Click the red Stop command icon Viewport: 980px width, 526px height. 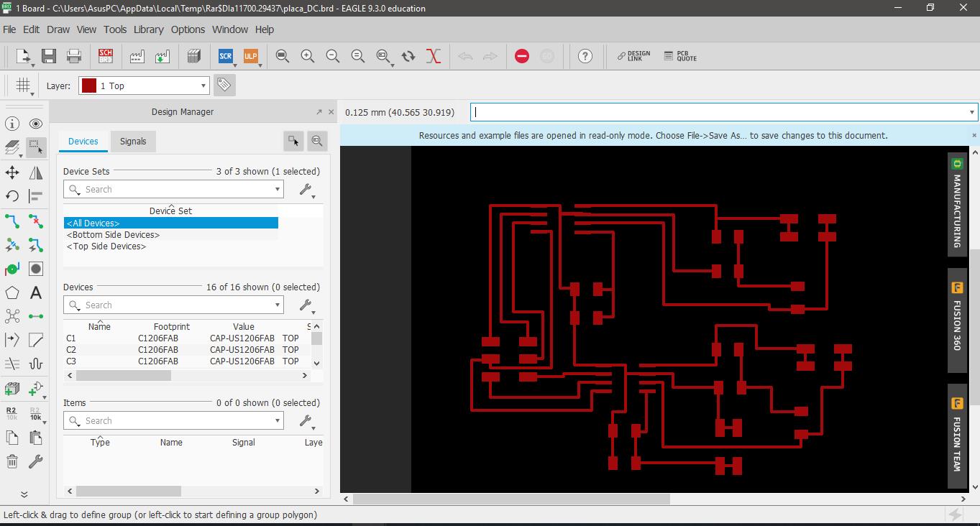coord(522,56)
